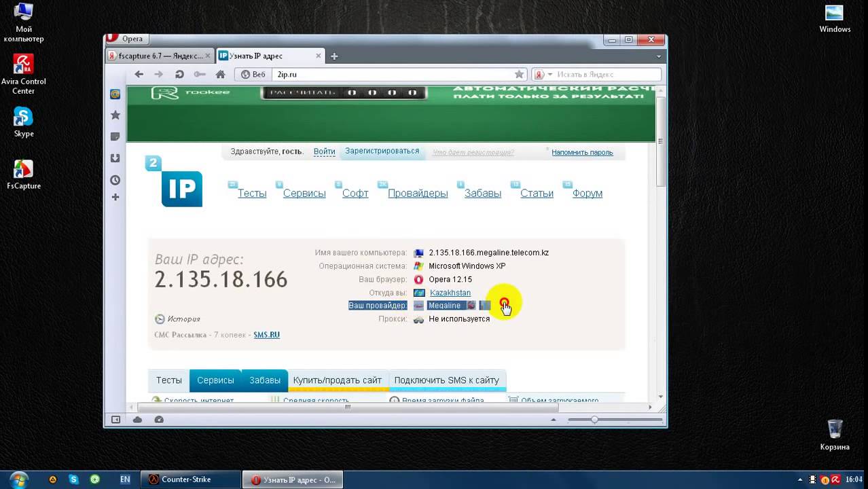Open the Opera main menu button

[x=126, y=39]
